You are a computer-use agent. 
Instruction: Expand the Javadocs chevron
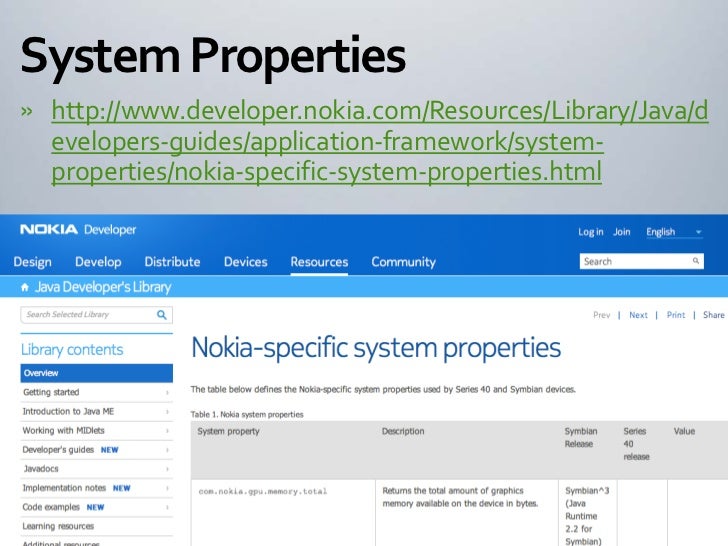click(x=167, y=469)
